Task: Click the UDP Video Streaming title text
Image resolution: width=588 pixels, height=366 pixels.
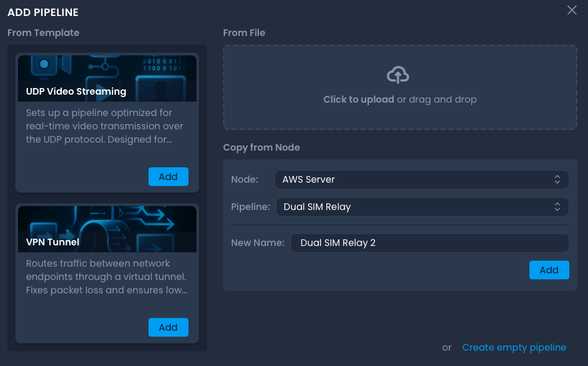Action: (x=76, y=91)
